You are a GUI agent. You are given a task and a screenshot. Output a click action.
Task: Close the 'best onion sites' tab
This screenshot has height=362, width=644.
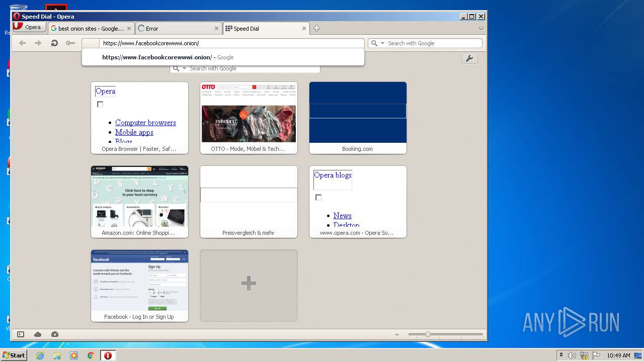(x=129, y=29)
